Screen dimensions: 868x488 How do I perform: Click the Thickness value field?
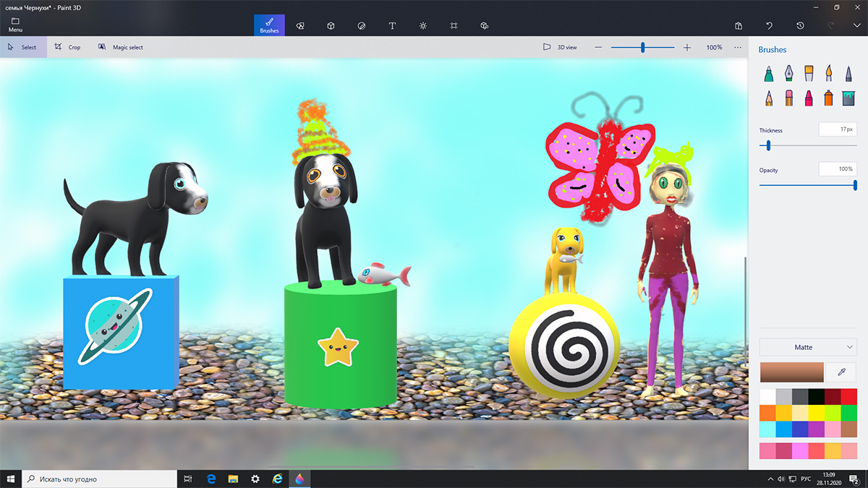(838, 129)
